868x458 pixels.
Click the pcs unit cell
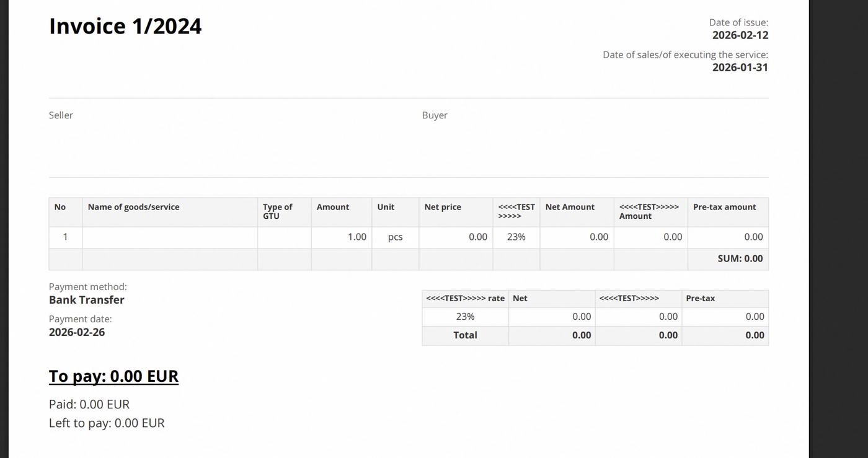(395, 237)
